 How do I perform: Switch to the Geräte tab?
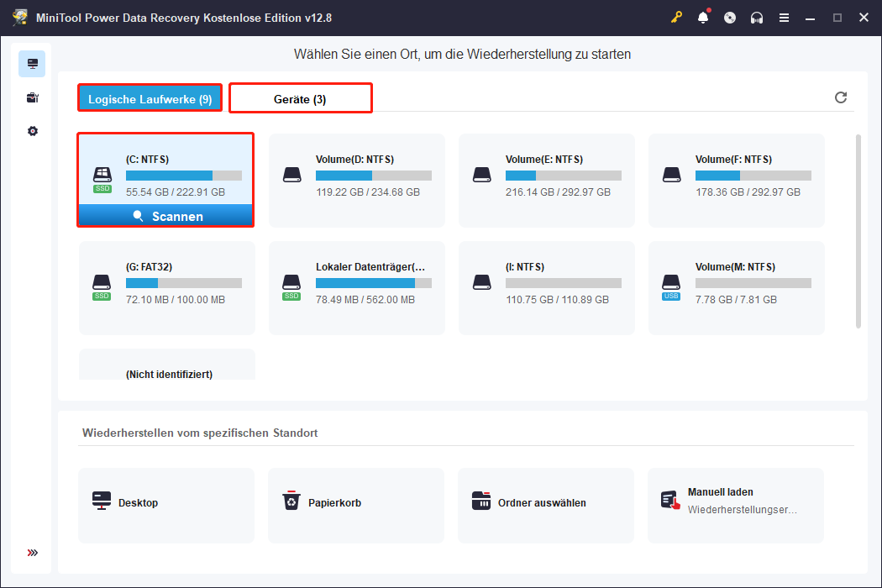pyautogui.click(x=300, y=97)
